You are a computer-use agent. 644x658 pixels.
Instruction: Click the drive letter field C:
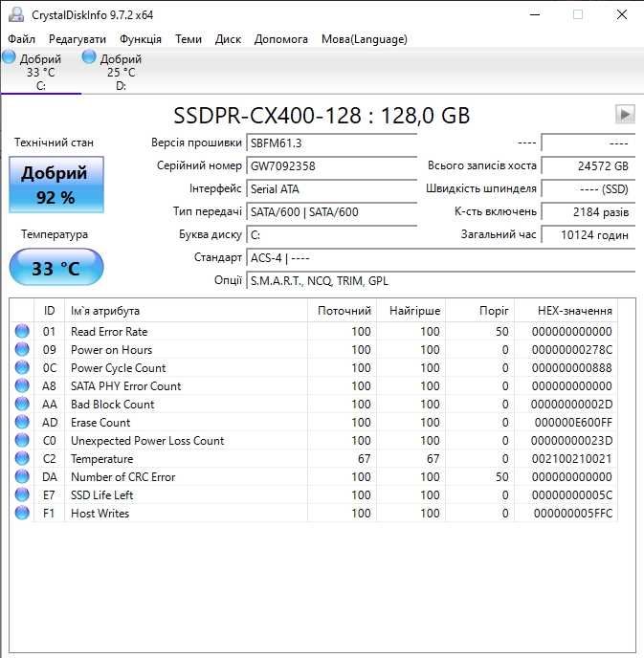coord(332,235)
